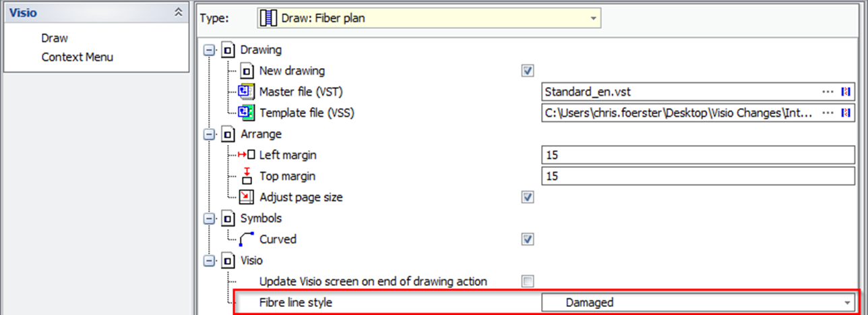
Task: Browse for Template file using ellipsis button
Action: (828, 113)
